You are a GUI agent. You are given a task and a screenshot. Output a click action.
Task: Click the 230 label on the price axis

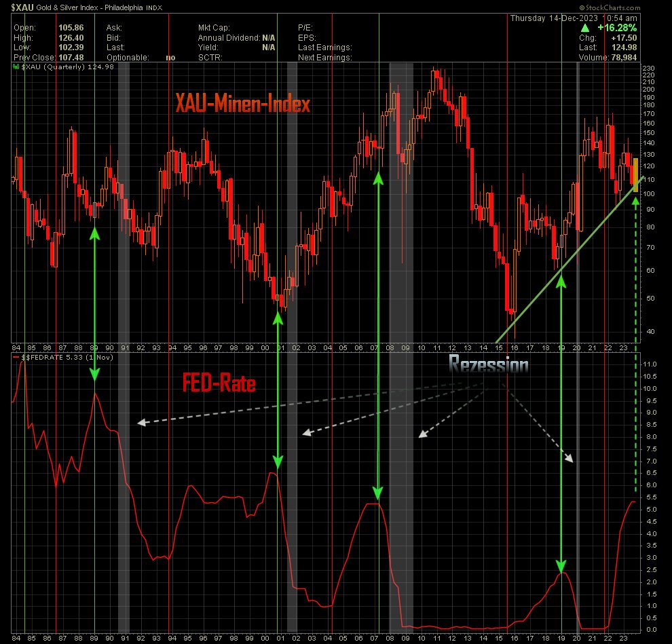click(648, 68)
